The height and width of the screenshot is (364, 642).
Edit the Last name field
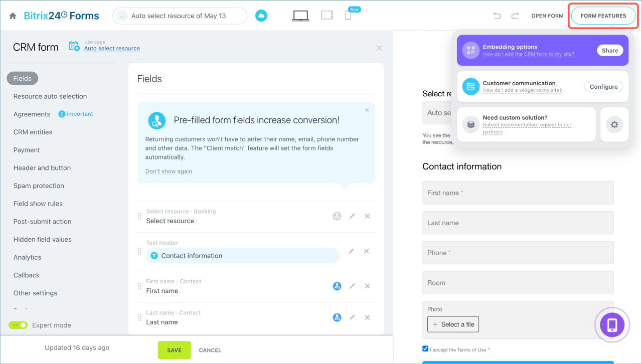point(352,317)
